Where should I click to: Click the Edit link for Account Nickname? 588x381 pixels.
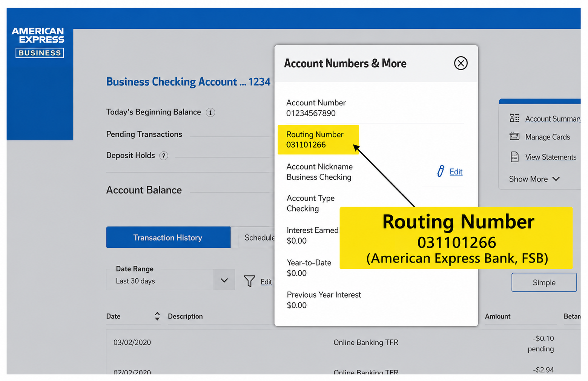tap(456, 172)
